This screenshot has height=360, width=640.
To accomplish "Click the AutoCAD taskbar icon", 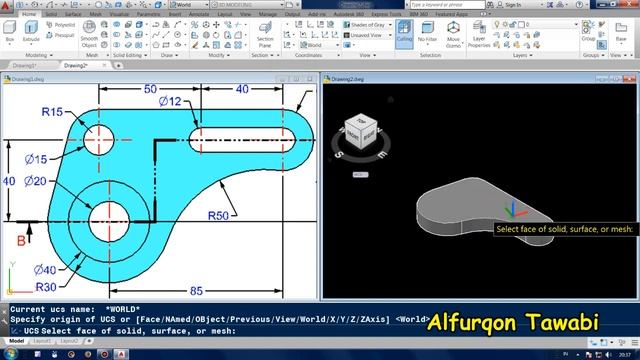I will 121,354.
